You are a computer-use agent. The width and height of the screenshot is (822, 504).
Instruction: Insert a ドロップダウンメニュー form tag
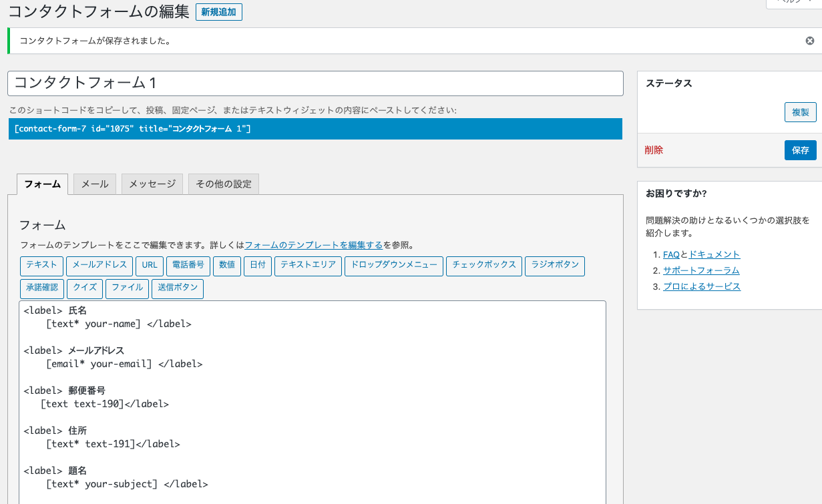(x=393, y=266)
